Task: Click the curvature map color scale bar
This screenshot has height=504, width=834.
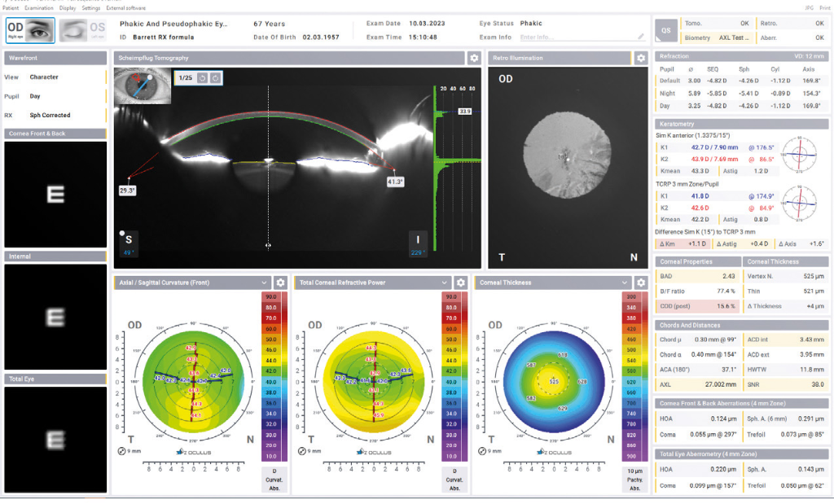Action: 274,376
